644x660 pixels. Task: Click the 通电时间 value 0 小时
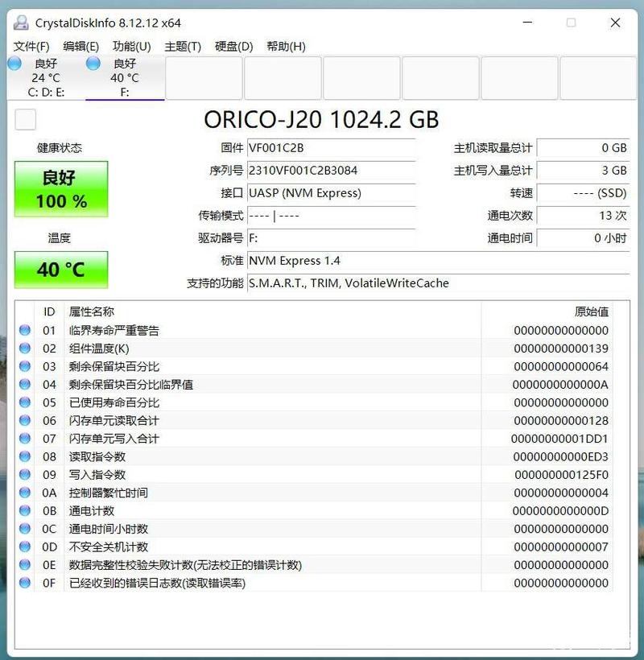(x=584, y=238)
